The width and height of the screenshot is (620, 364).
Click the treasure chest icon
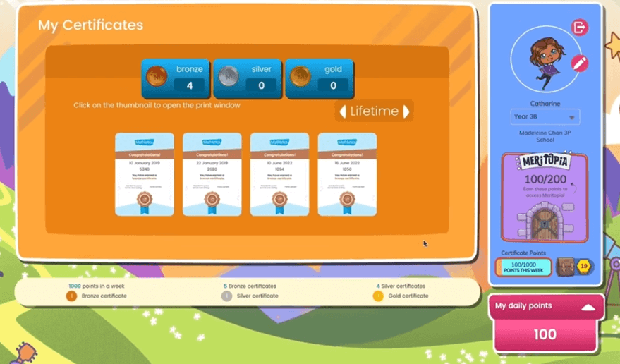(566, 267)
